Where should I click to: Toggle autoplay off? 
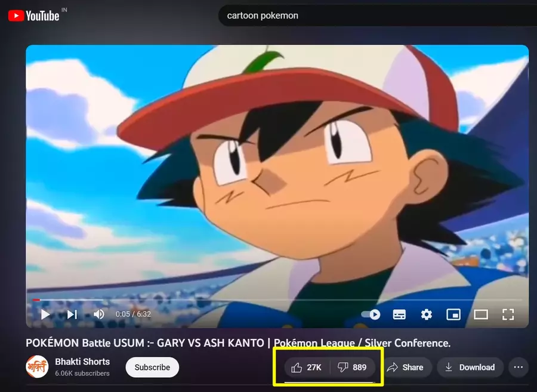coord(370,314)
